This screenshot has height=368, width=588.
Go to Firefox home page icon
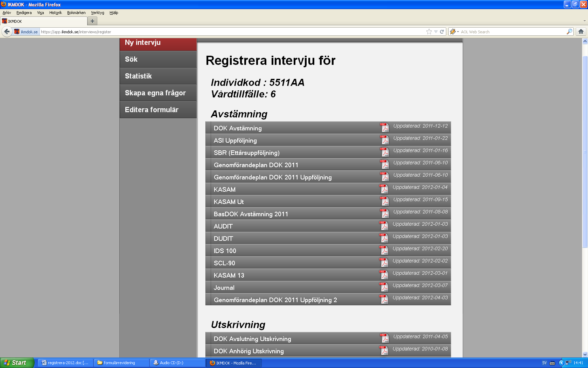581,32
